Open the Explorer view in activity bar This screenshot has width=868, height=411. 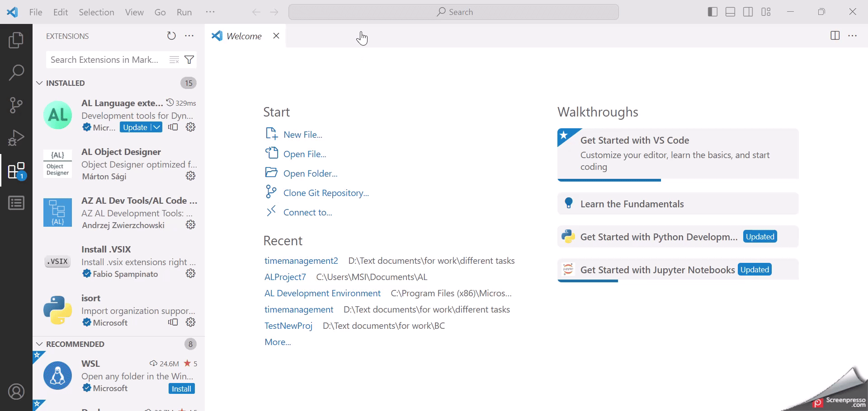[16, 40]
